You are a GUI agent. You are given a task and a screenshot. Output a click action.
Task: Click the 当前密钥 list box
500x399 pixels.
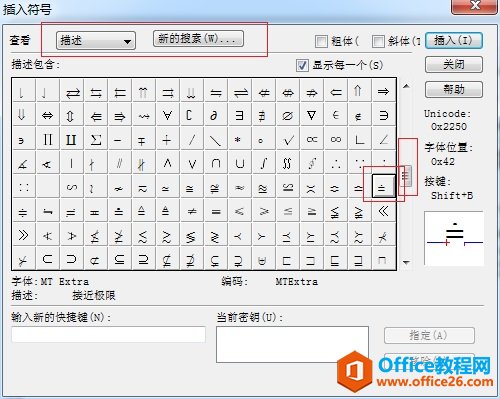tap(292, 344)
